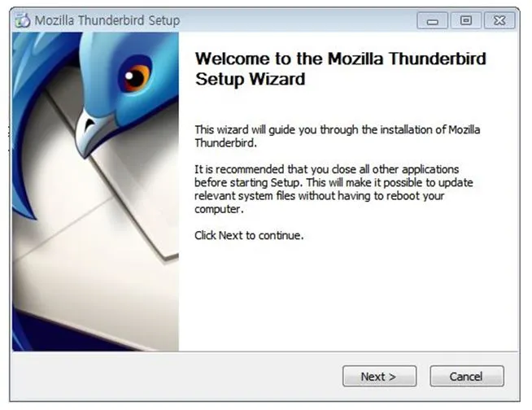Click the 'Click Next to continue.' text

click(249, 235)
